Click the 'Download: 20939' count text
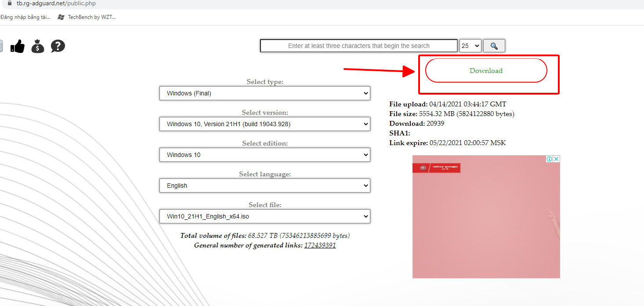The image size is (644, 306). [417, 124]
